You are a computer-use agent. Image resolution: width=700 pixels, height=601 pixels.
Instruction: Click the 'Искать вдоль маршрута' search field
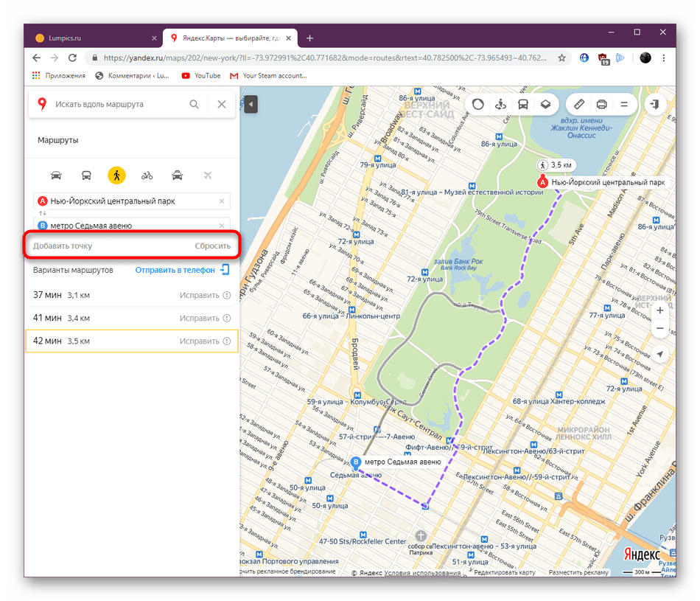click(118, 104)
